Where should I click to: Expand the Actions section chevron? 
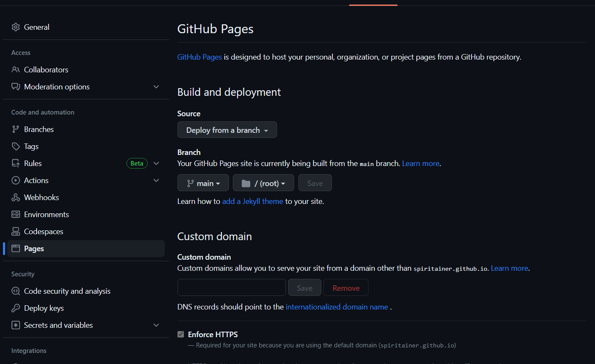(156, 181)
